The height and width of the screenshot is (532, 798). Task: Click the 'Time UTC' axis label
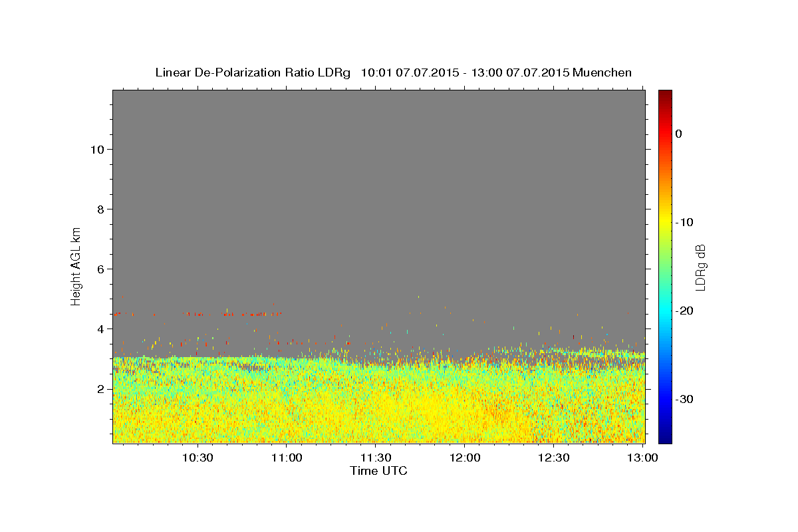tap(378, 471)
